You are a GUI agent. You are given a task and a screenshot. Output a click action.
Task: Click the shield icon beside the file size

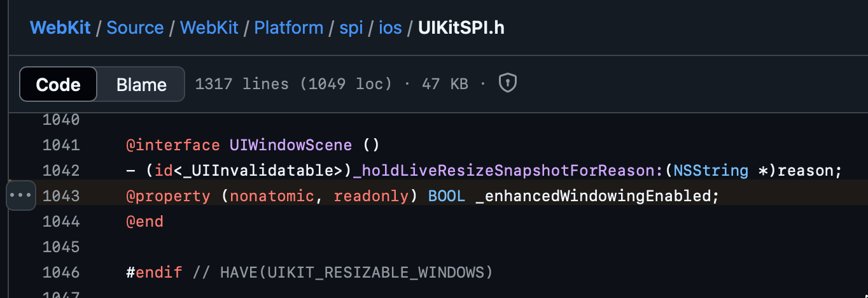click(x=507, y=83)
